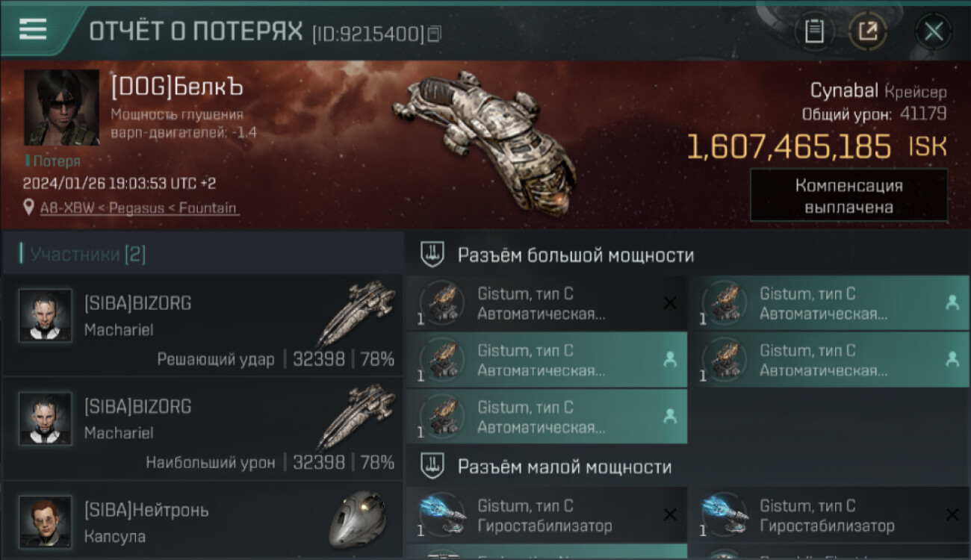Image resolution: width=971 pixels, height=560 pixels.
Task: Click the clipboard report icon
Action: click(814, 31)
